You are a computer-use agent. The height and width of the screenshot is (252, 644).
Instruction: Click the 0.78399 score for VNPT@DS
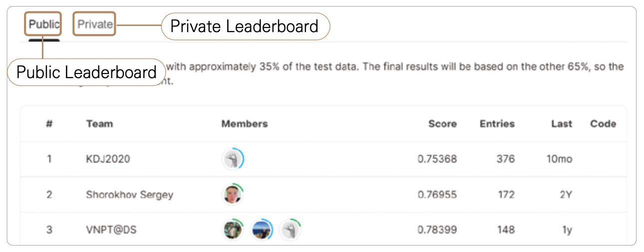coord(437,230)
